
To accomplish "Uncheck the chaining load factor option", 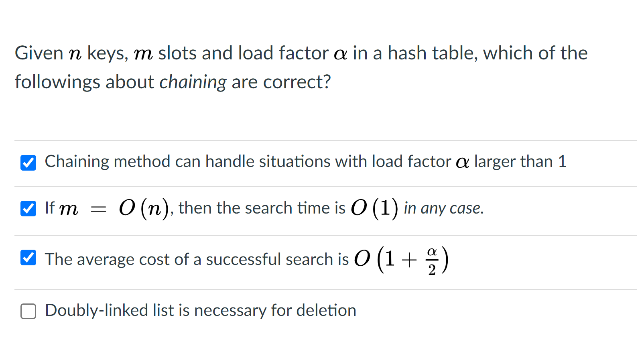I will (x=28, y=163).
